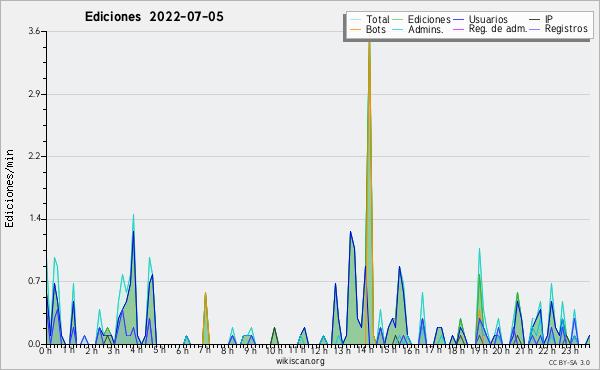
Task: Click the 'Reg. de adm.' legend entry
Action: (x=498, y=29)
